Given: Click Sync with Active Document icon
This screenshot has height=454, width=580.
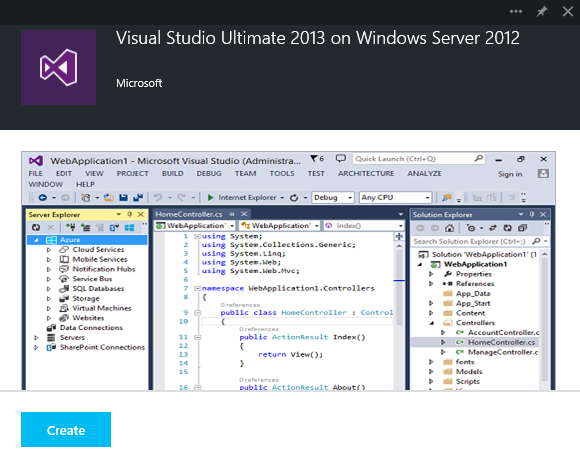Looking at the screenshot, I should click(493, 228).
